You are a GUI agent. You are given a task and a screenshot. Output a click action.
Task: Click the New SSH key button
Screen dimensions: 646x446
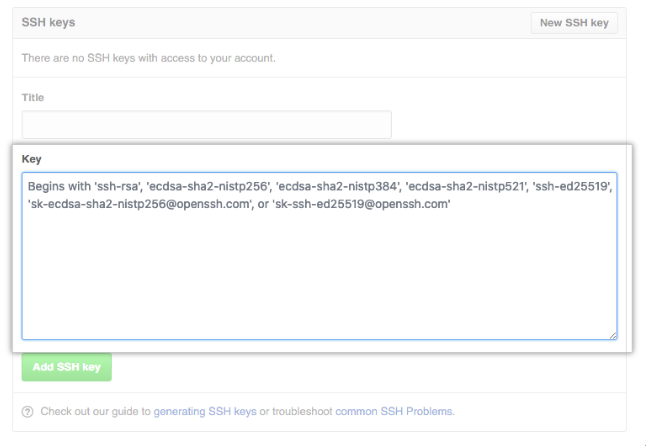pos(574,23)
